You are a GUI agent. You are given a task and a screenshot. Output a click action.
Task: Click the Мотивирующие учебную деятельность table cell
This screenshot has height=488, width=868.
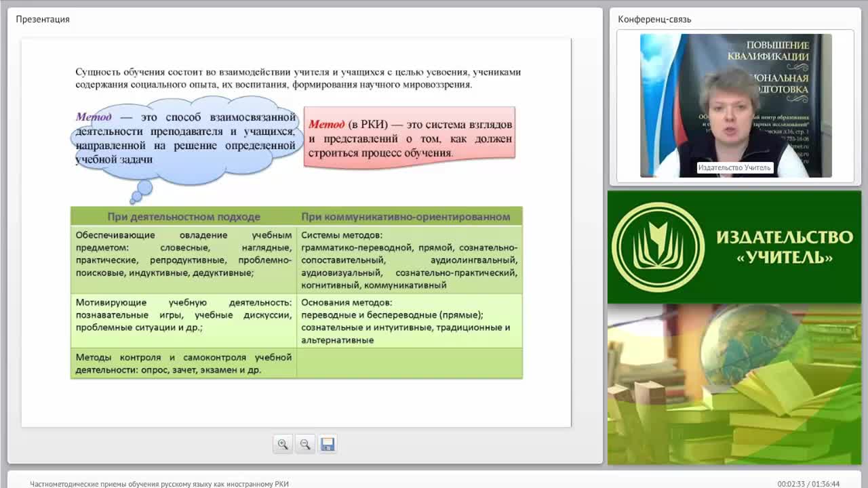tap(184, 321)
